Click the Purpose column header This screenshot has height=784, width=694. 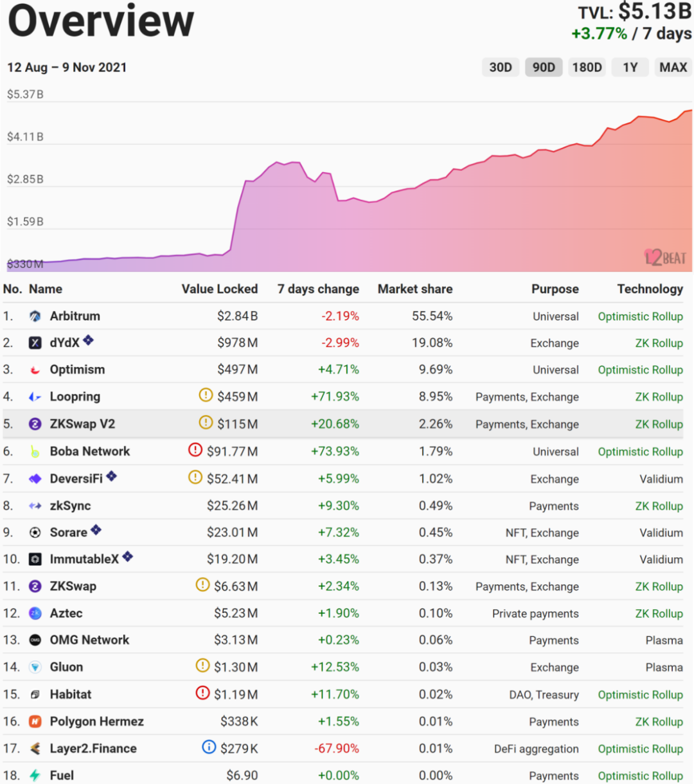555,289
